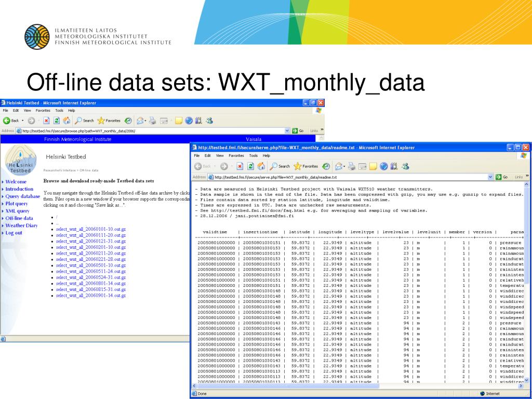The height and width of the screenshot is (399, 532).
Task: Open the XML query sidebar link
Action: tap(17, 211)
